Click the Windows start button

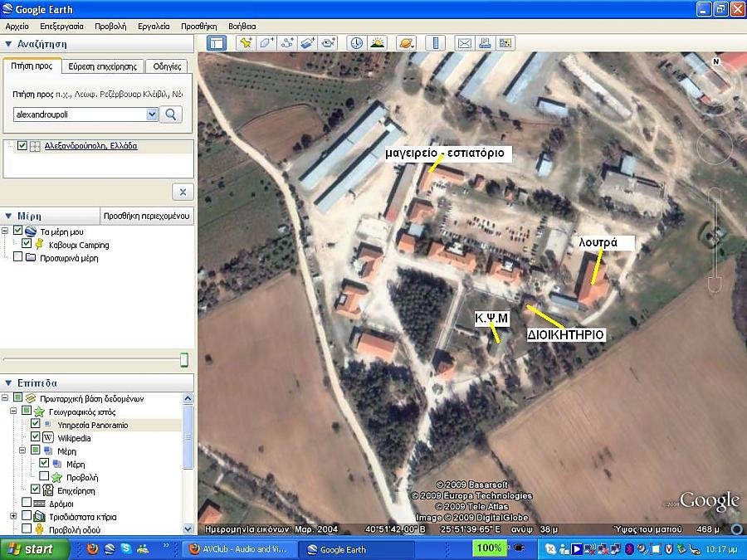coord(32,548)
